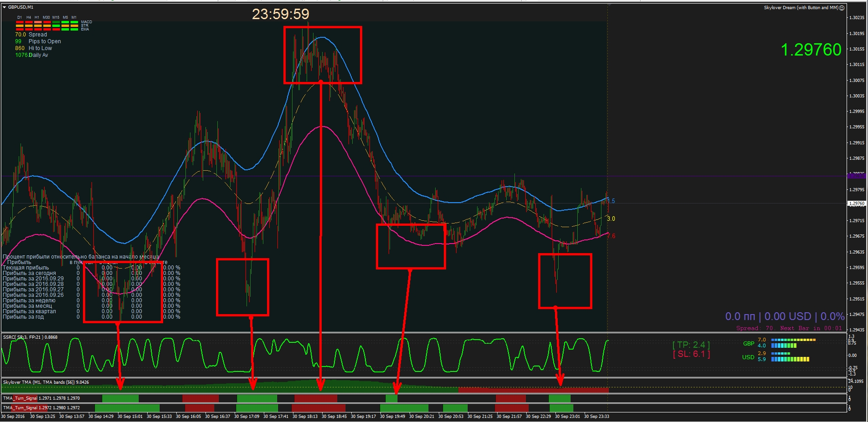Click the EMA row label in the dashboard
868x422 pixels.
(x=85, y=29)
